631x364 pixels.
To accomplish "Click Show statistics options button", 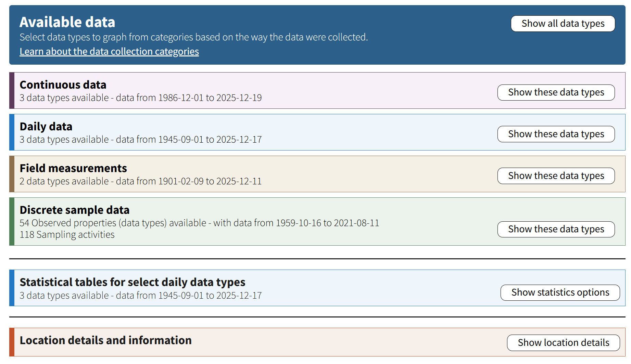I will tap(560, 292).
